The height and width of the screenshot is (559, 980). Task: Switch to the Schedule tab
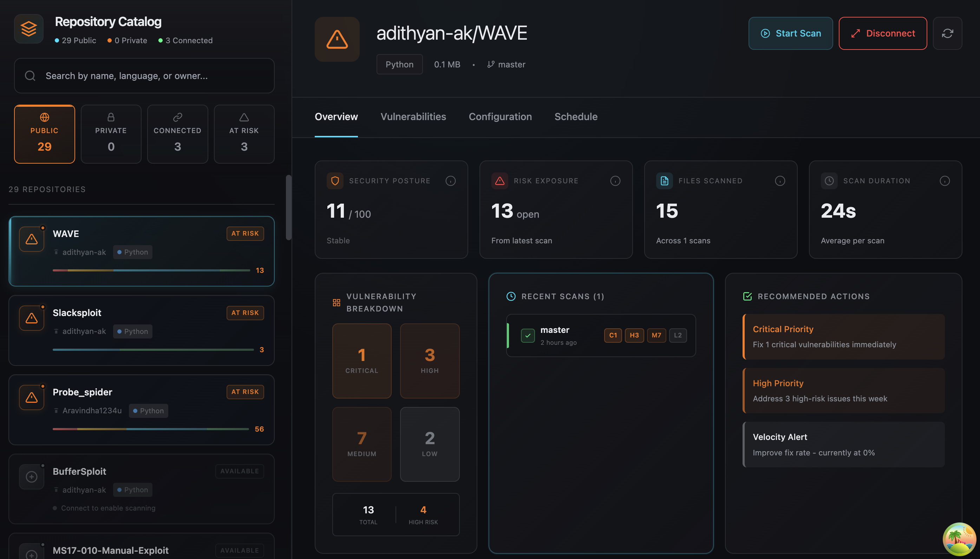tap(576, 117)
